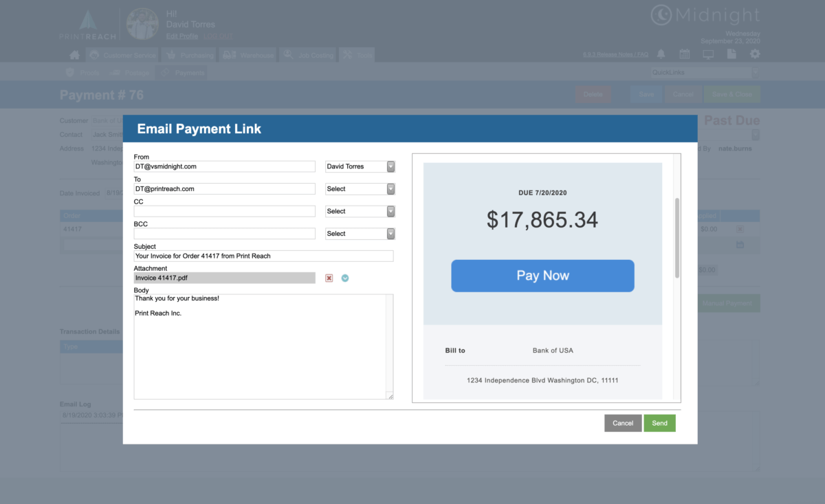Screen dimensions: 825x504
Task: Click the teal download icon next to the attachment
Action: click(345, 278)
